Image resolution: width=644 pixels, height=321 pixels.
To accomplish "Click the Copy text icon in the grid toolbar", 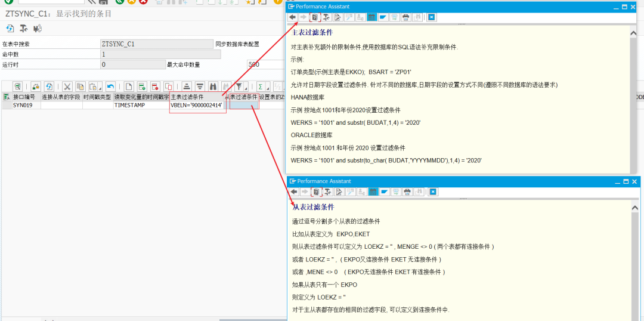I will point(80,87).
